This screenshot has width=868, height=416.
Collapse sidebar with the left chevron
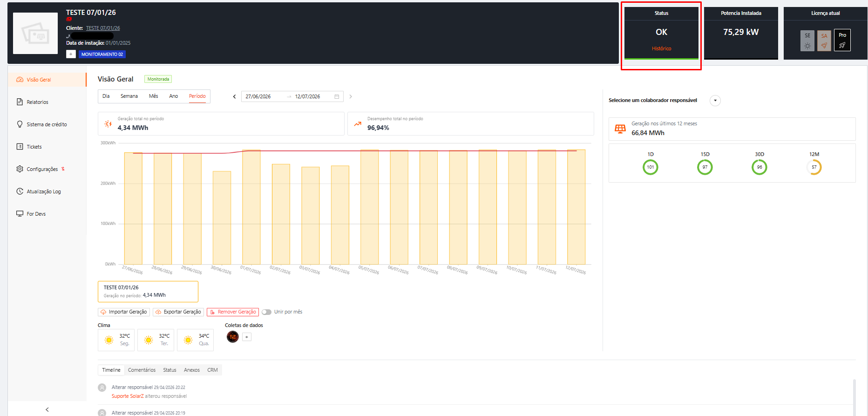(x=47, y=409)
